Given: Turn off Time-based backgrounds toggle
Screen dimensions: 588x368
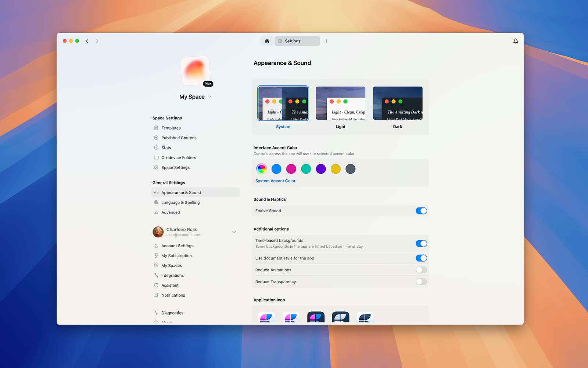Looking at the screenshot, I should point(421,244).
